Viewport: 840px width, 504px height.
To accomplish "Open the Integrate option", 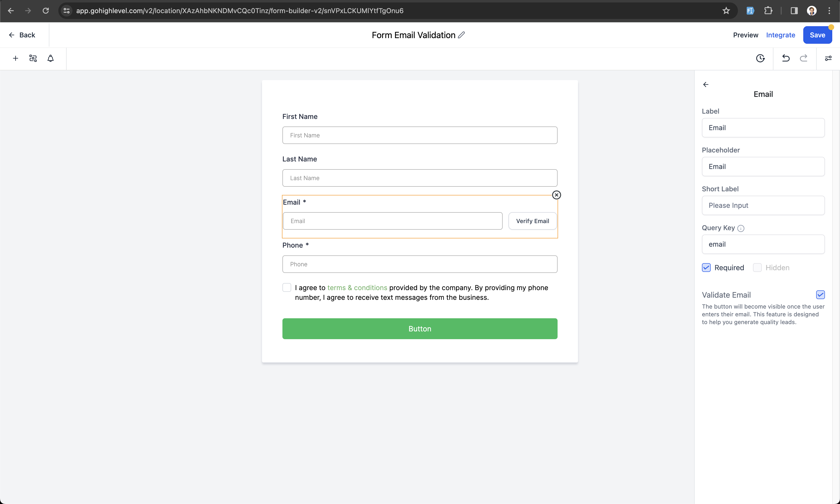I will pos(780,35).
